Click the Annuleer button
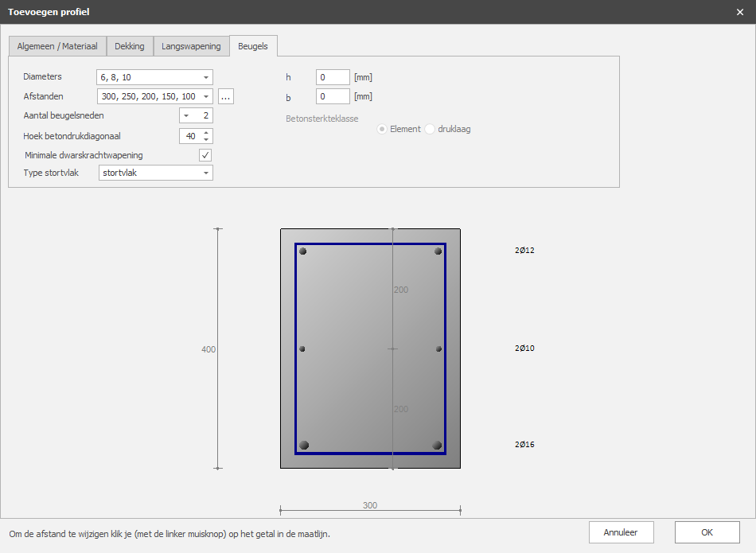 (621, 532)
